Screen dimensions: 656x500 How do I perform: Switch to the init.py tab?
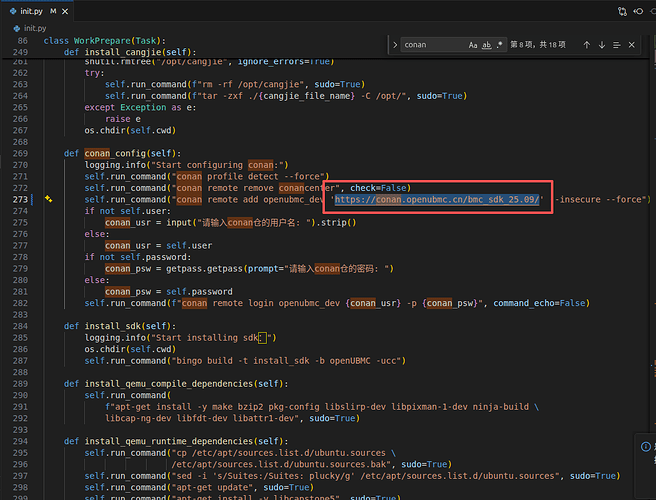(x=31, y=10)
